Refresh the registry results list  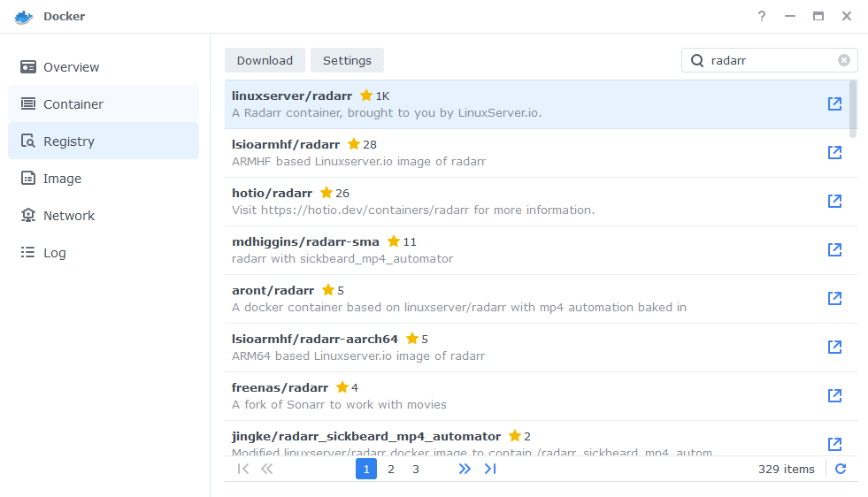841,469
